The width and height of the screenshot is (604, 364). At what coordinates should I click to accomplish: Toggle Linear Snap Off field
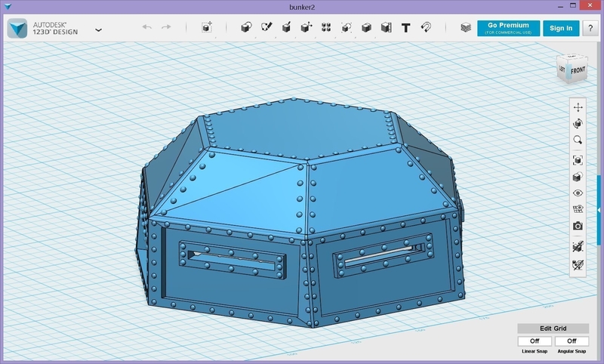tap(534, 341)
